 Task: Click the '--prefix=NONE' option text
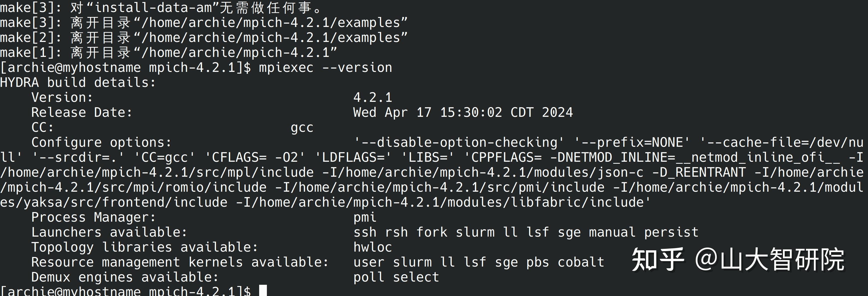tap(632, 143)
